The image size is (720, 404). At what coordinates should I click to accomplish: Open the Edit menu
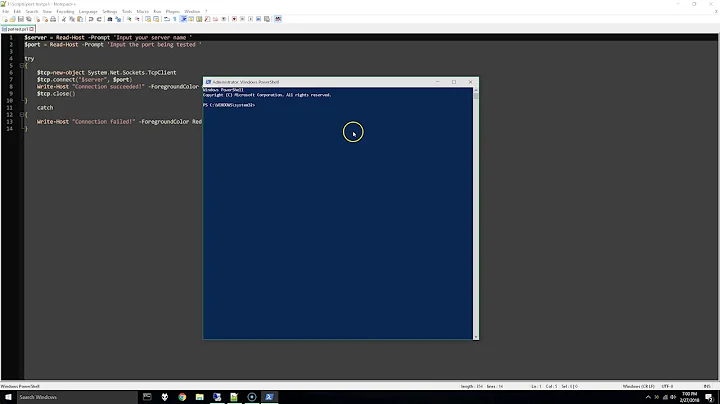coord(17,11)
